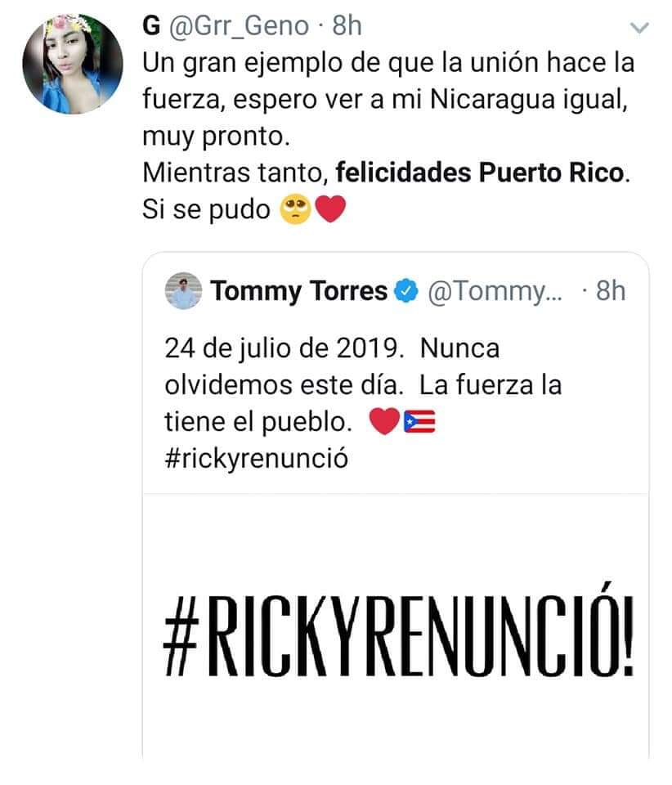The image size is (672, 785).
Task: Open G's profile picture avatar
Action: (x=72, y=64)
